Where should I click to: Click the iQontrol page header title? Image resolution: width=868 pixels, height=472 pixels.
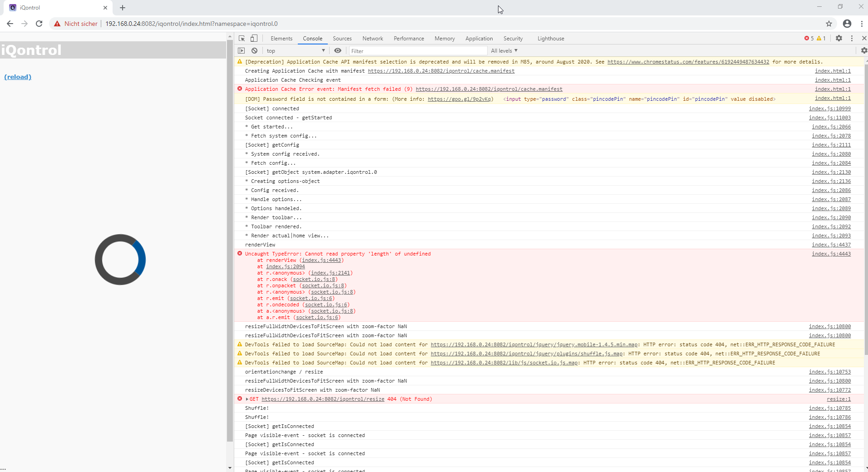31,50
